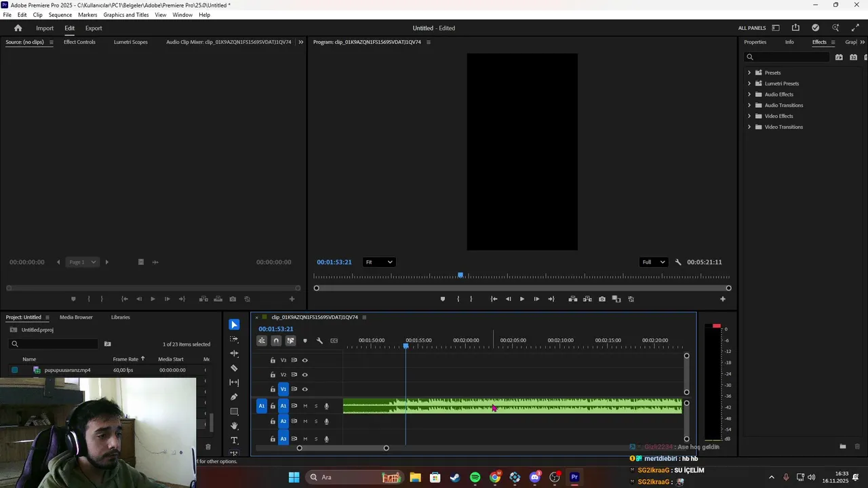Image resolution: width=868 pixels, height=488 pixels.
Task: Click Lift button in Program monitor
Action: coord(573,299)
